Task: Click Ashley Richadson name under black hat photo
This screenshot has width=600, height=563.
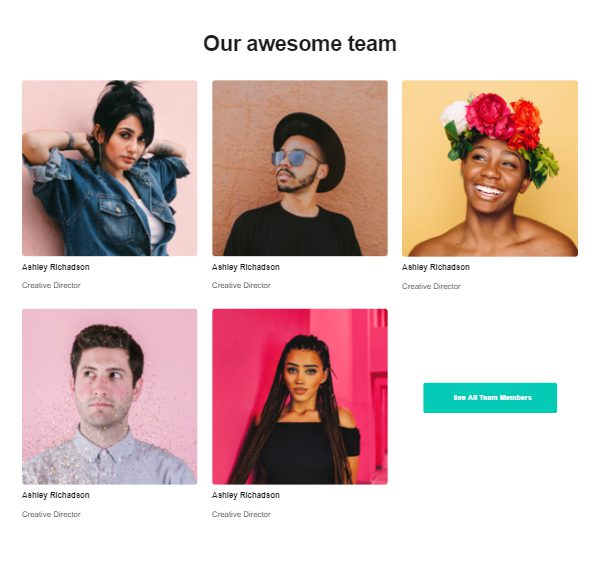Action: point(246,267)
